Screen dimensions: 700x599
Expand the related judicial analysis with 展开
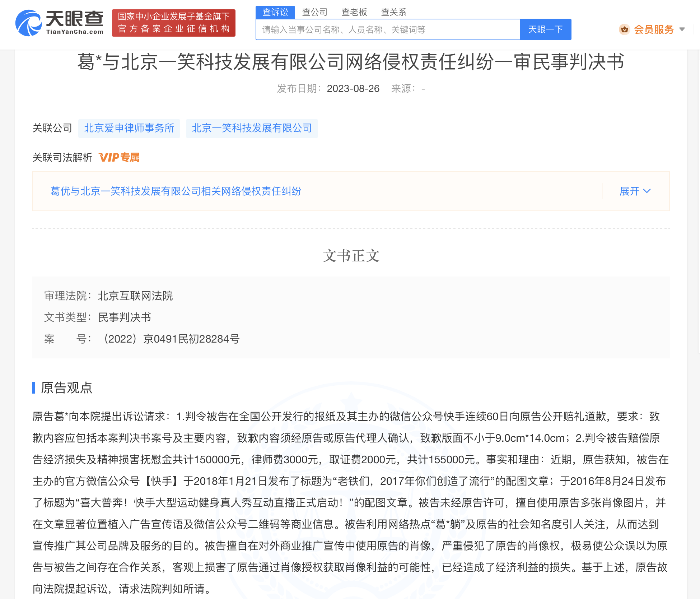[x=635, y=191]
